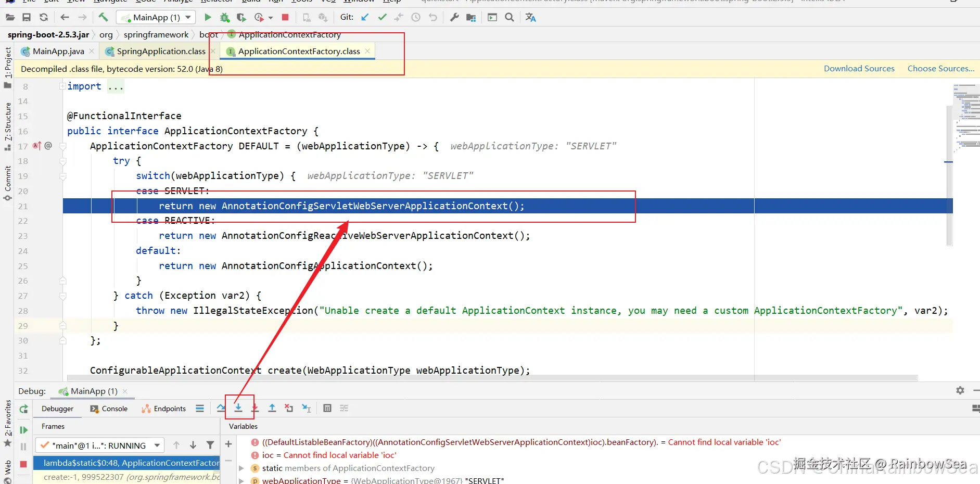Commit changes with the green checkmark
The width and height of the screenshot is (980, 484).
(x=382, y=17)
